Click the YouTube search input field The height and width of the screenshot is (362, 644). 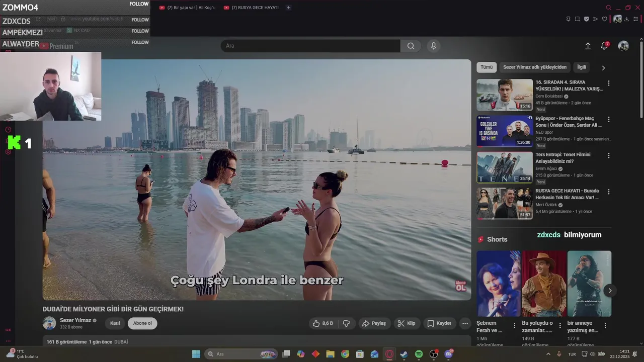[x=310, y=46]
